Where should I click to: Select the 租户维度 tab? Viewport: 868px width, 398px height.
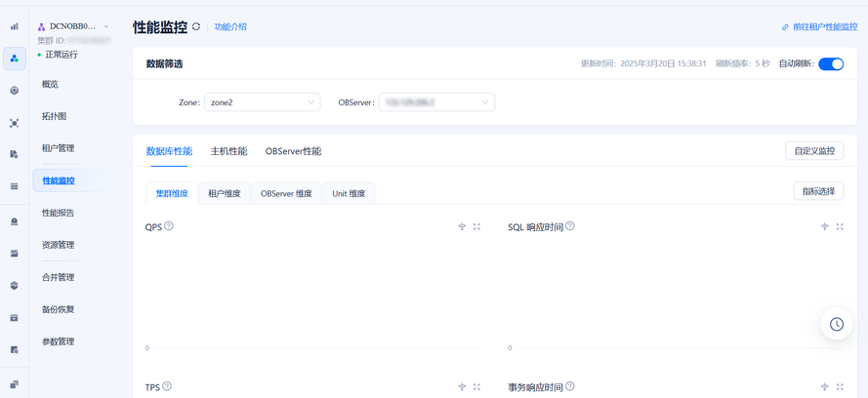(224, 193)
